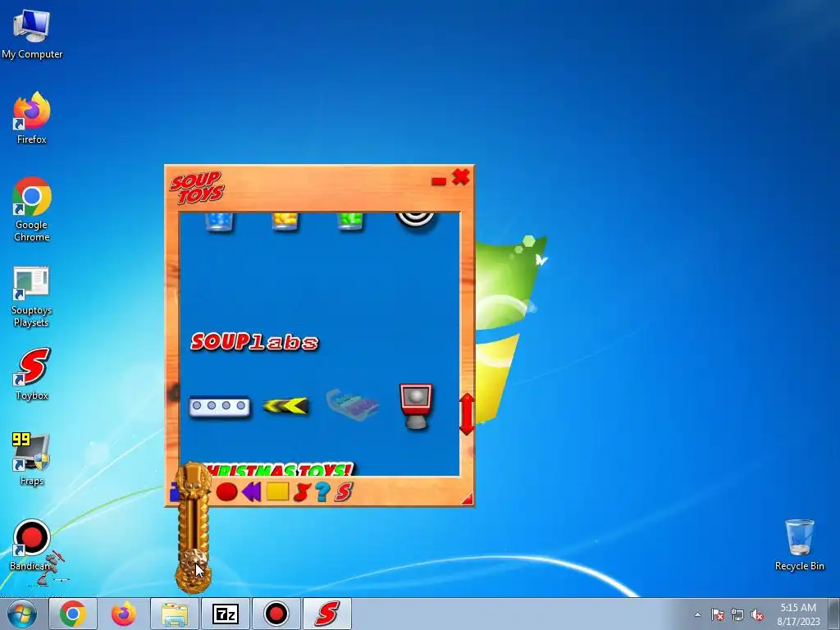Select the black and white target toy

(416, 220)
